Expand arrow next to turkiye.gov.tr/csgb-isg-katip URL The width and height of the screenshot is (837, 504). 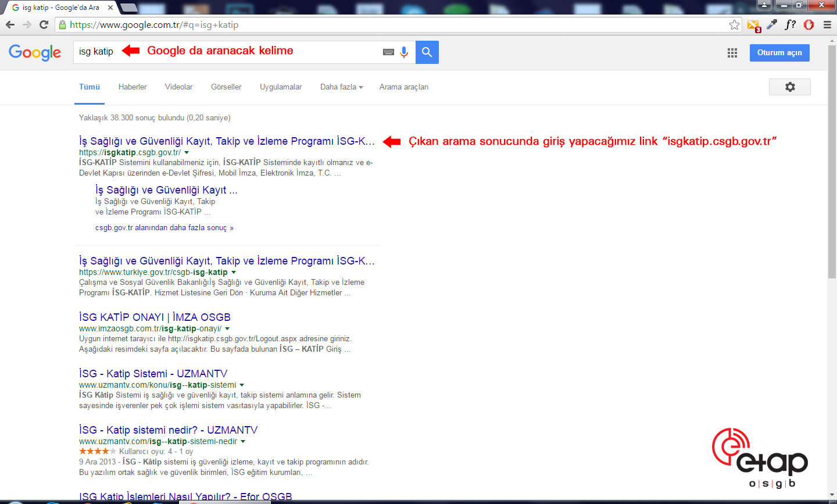pos(234,273)
